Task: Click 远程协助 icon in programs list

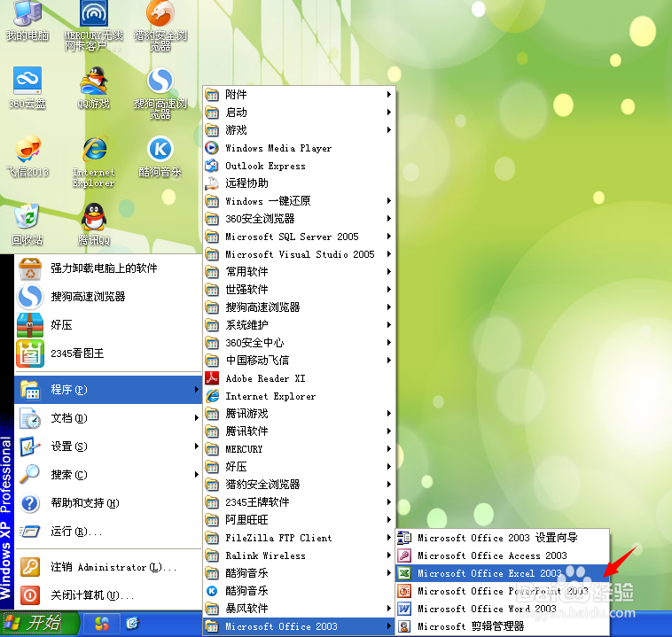Action: pos(212,183)
